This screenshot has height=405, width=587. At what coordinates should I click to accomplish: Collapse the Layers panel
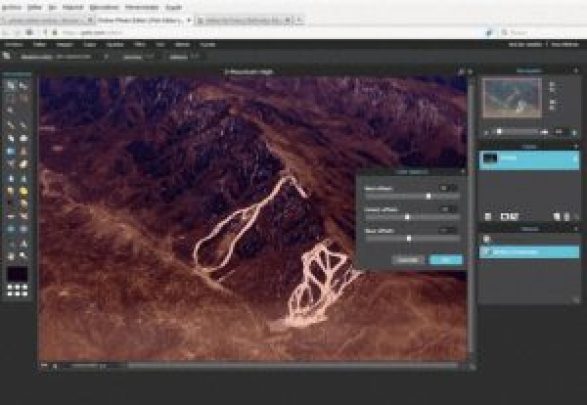point(576,146)
